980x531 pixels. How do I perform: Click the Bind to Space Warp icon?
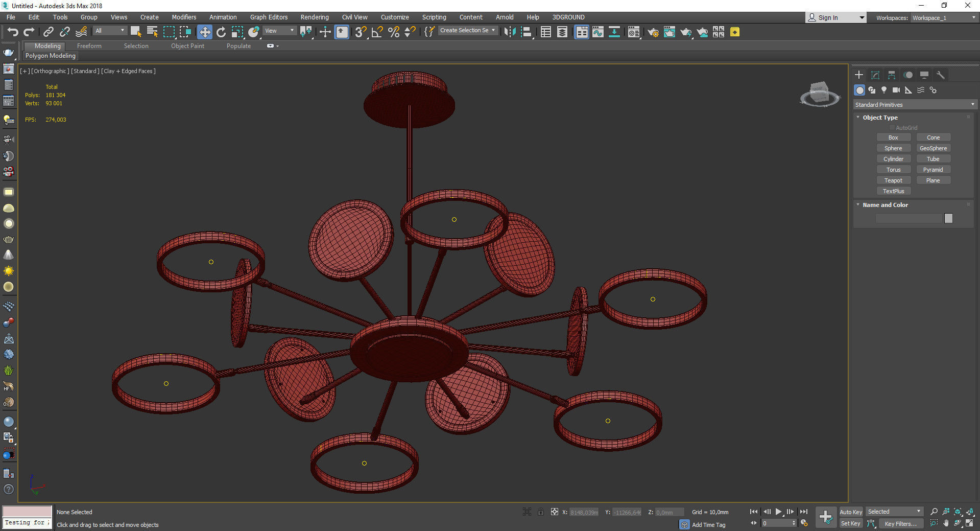pos(81,32)
